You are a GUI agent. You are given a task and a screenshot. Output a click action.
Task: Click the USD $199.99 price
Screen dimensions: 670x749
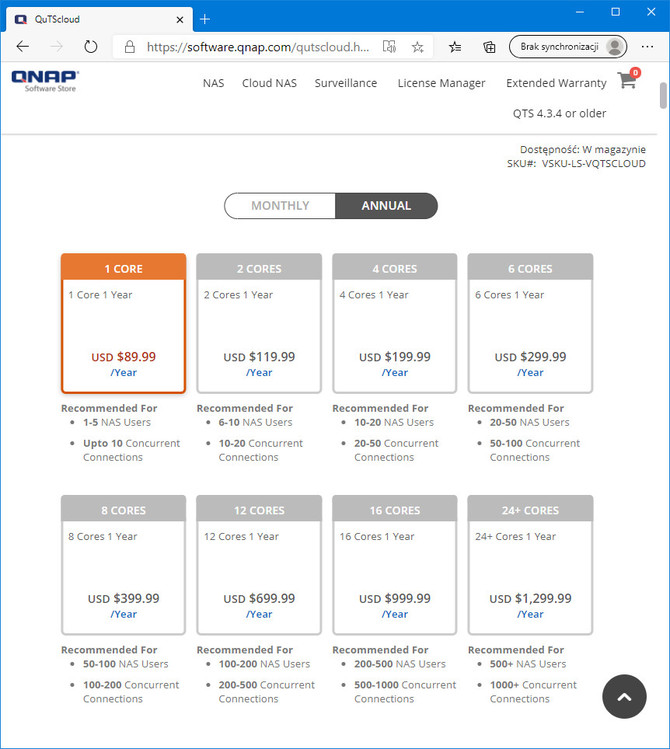point(394,357)
